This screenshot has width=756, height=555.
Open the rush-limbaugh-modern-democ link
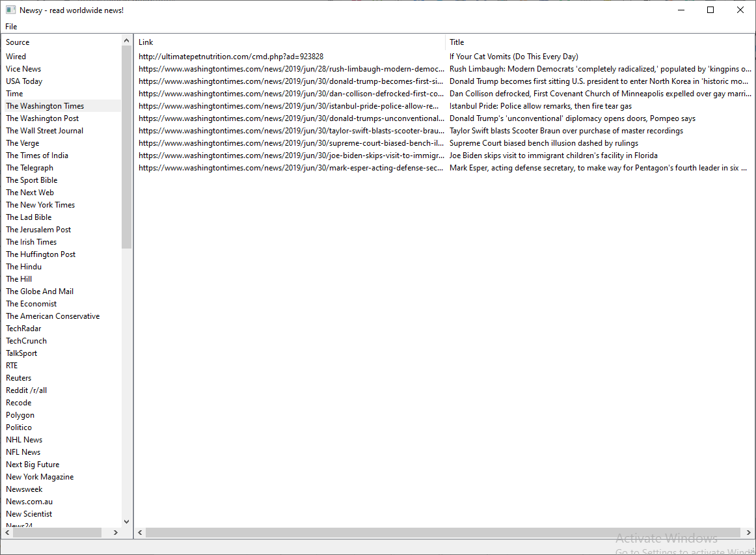point(291,69)
